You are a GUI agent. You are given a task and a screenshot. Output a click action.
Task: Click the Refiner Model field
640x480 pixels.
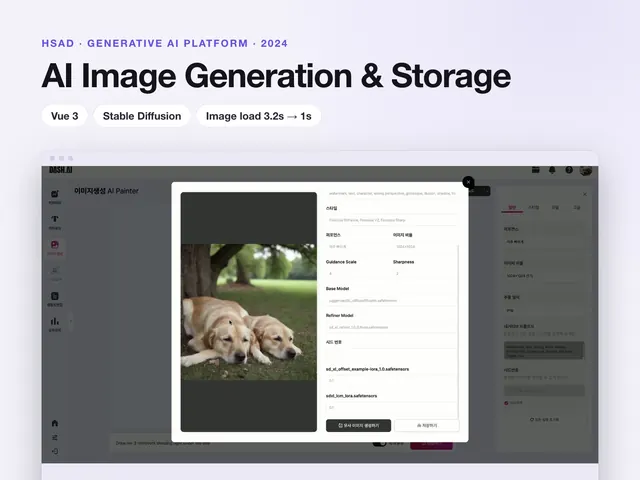point(391,327)
